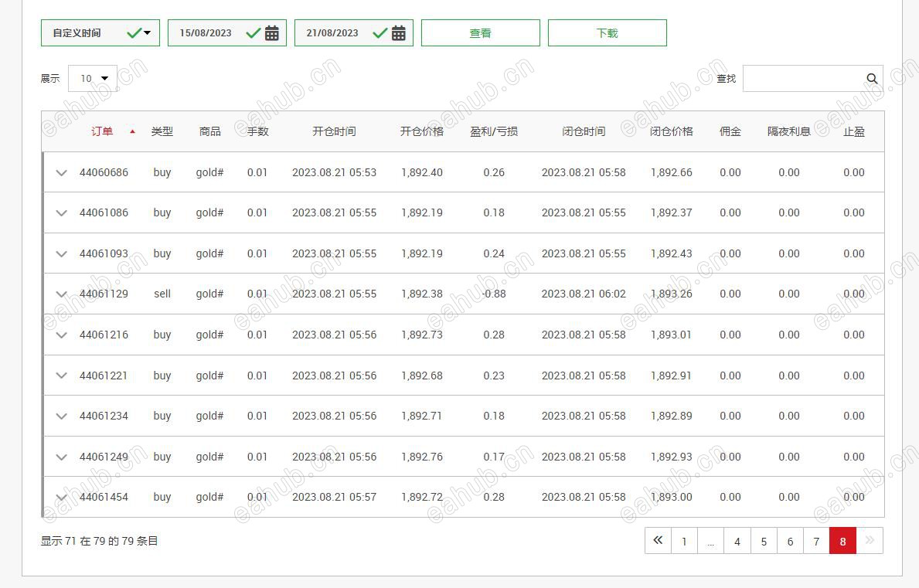Image resolution: width=919 pixels, height=588 pixels.
Task: Click the 下载 download button
Action: 607,32
